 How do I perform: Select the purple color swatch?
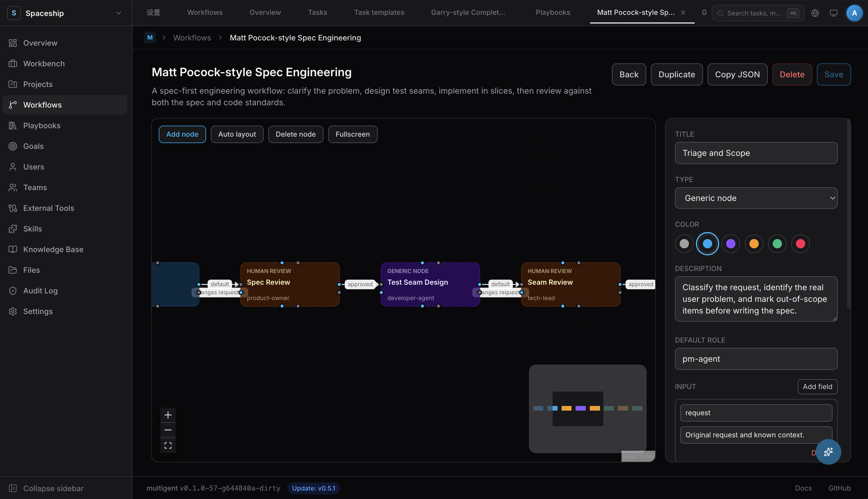pyautogui.click(x=731, y=244)
